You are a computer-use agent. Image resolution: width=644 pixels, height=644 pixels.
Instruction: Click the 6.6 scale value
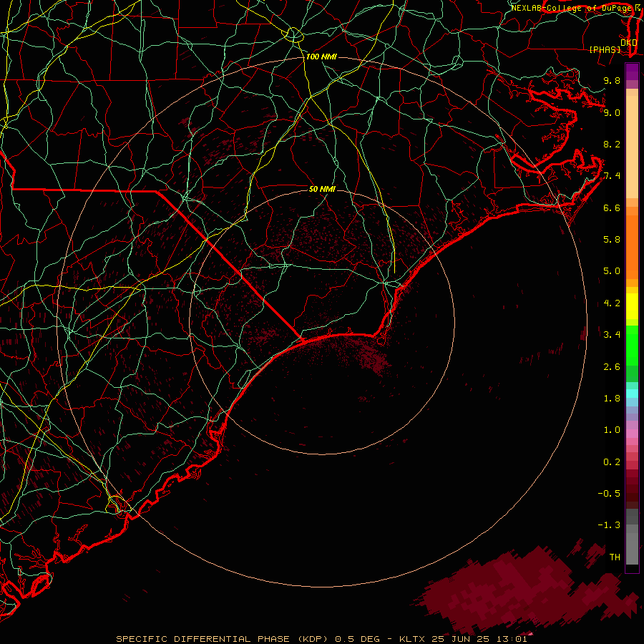612,208
